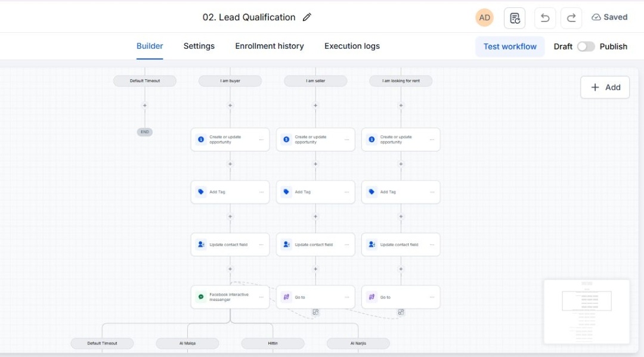Add step between rent opportunity and Add Tag
This screenshot has width=644, height=357.
pos(401,164)
